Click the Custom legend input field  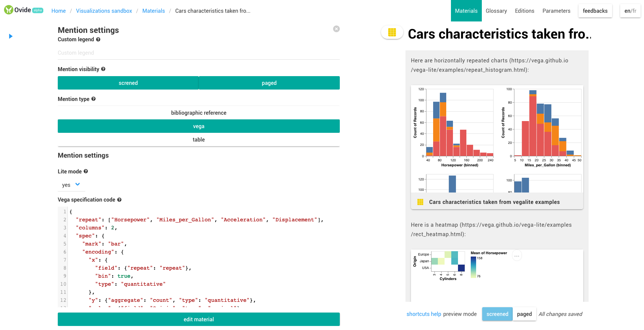[199, 53]
